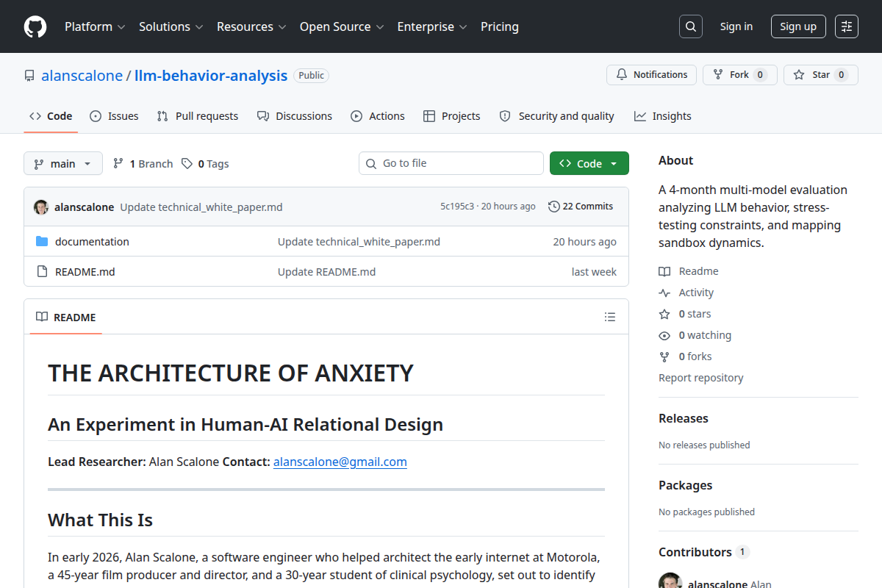
Task: Open the GitHub logo homepage
Action: click(x=35, y=26)
